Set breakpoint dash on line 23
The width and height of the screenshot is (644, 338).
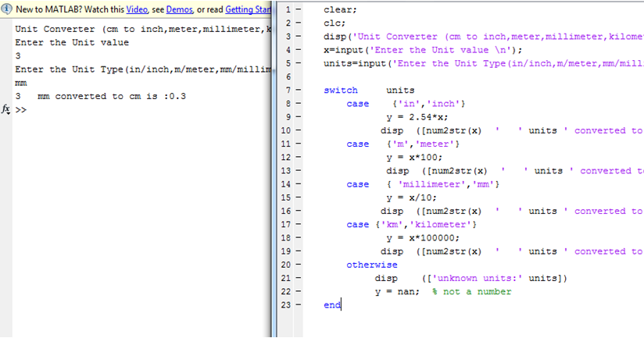tap(299, 304)
